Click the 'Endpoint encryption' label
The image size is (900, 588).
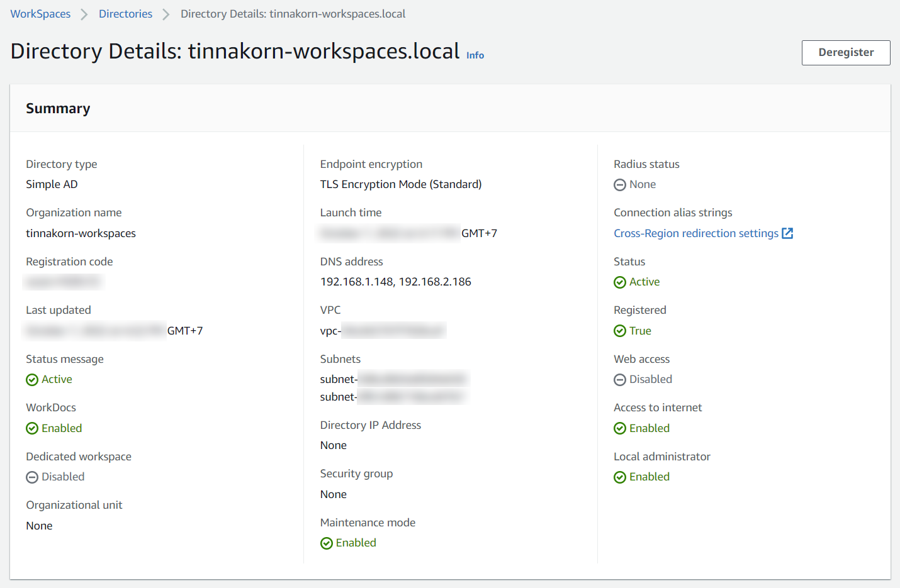(371, 164)
